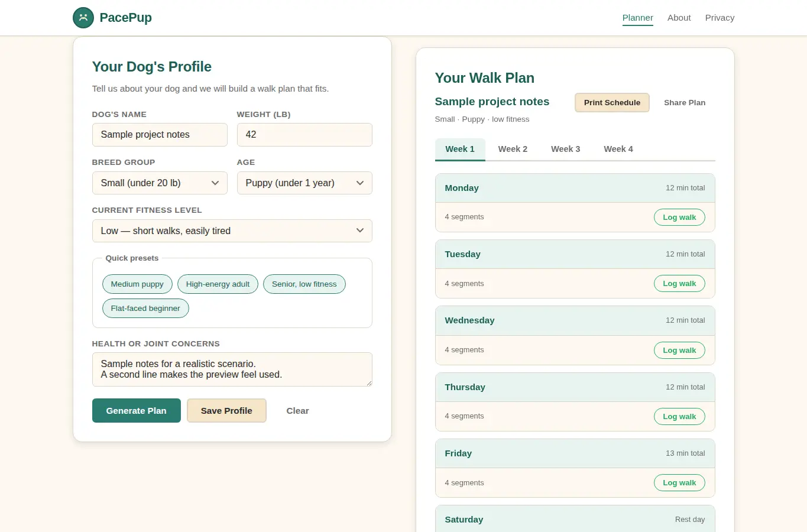Expand the Monday day header

point(575,188)
